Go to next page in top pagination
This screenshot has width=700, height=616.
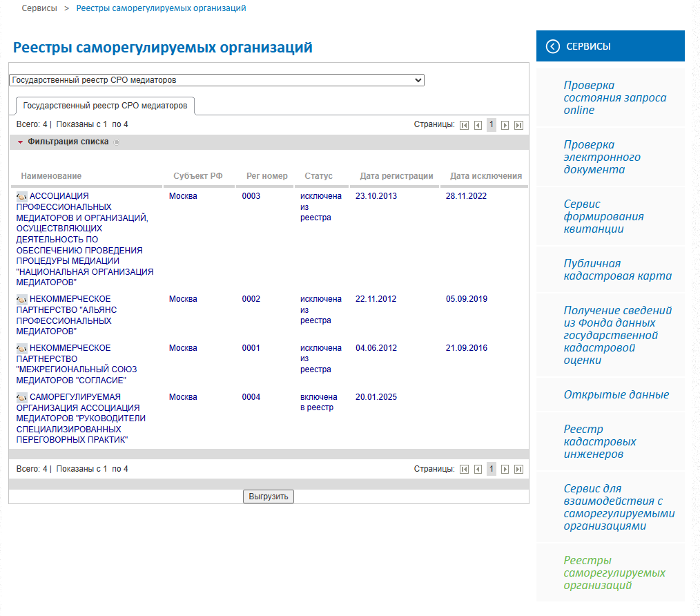tap(505, 125)
